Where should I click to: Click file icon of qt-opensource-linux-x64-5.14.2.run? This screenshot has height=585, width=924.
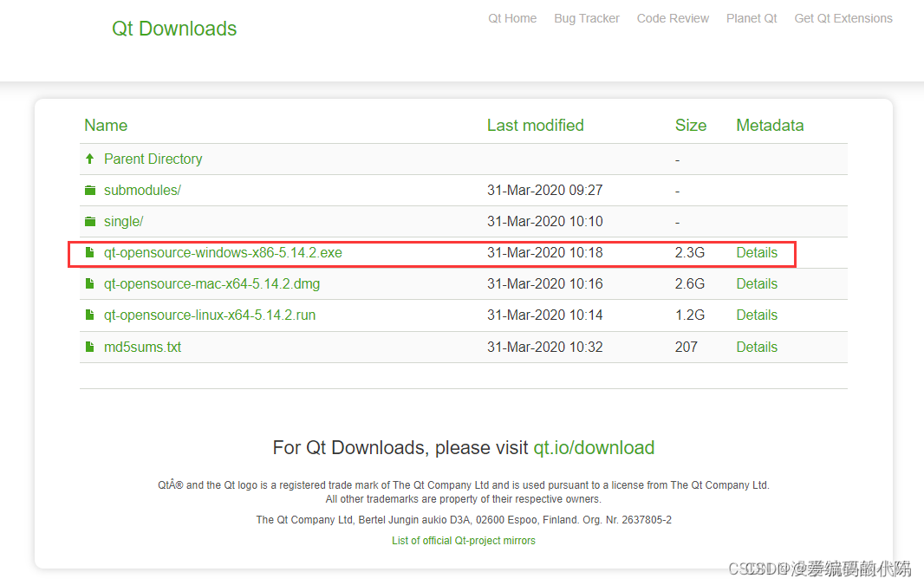(89, 315)
